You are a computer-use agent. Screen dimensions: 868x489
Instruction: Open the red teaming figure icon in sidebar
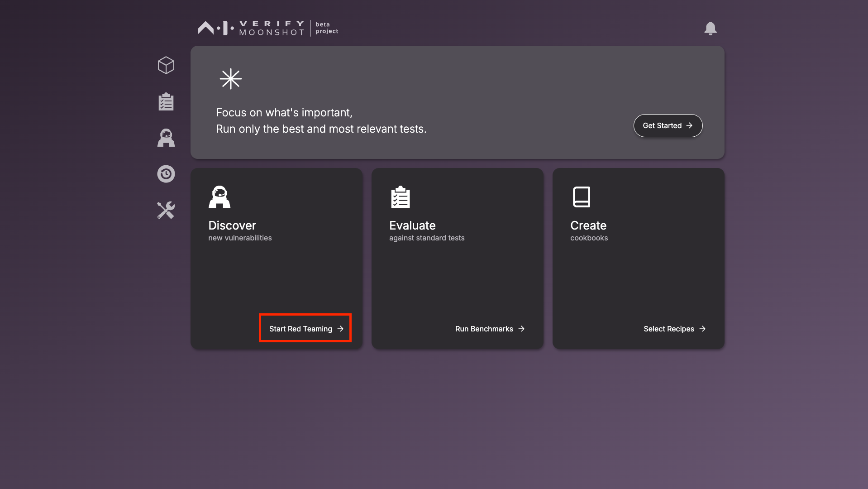(x=166, y=138)
